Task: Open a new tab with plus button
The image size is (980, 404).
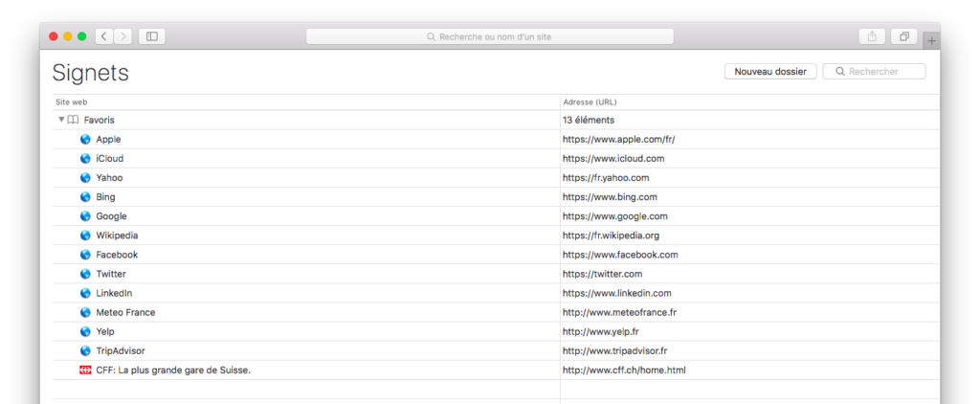Action: click(931, 40)
